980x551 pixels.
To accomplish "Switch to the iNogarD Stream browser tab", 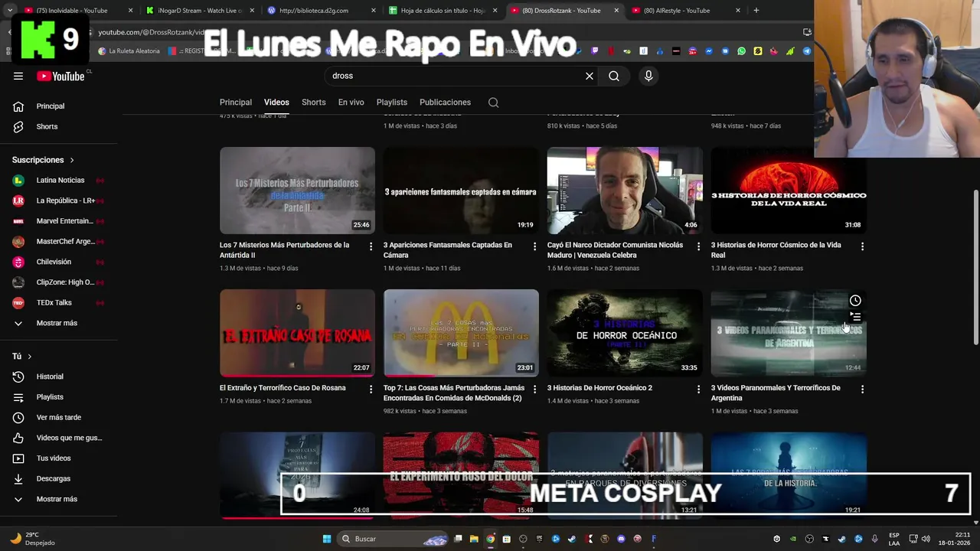I will point(199,11).
